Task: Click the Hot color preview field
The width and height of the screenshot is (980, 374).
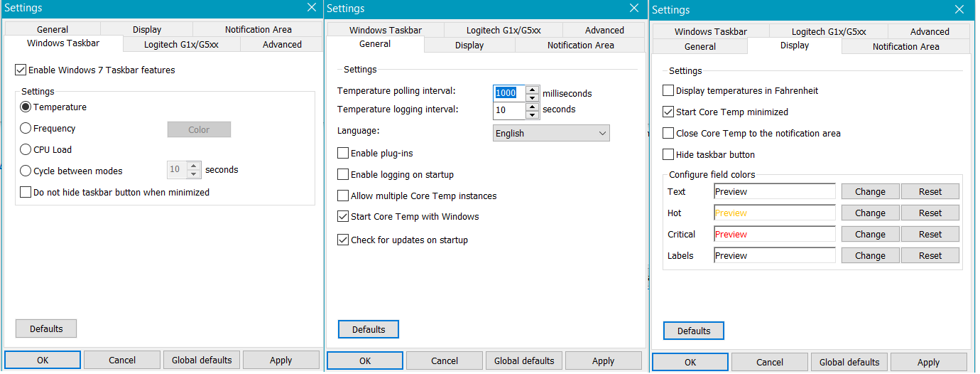Action: pos(775,213)
